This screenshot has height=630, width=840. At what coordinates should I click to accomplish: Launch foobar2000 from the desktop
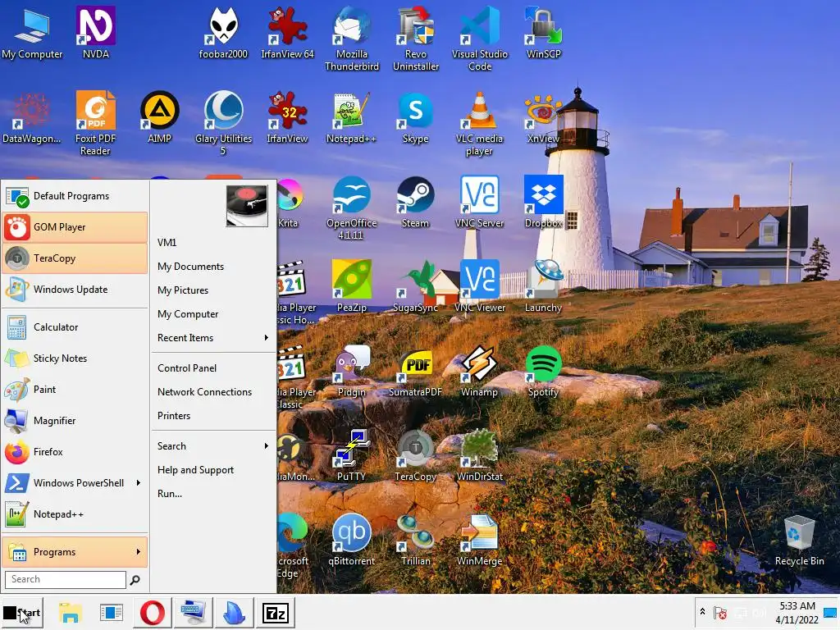pyautogui.click(x=223, y=32)
